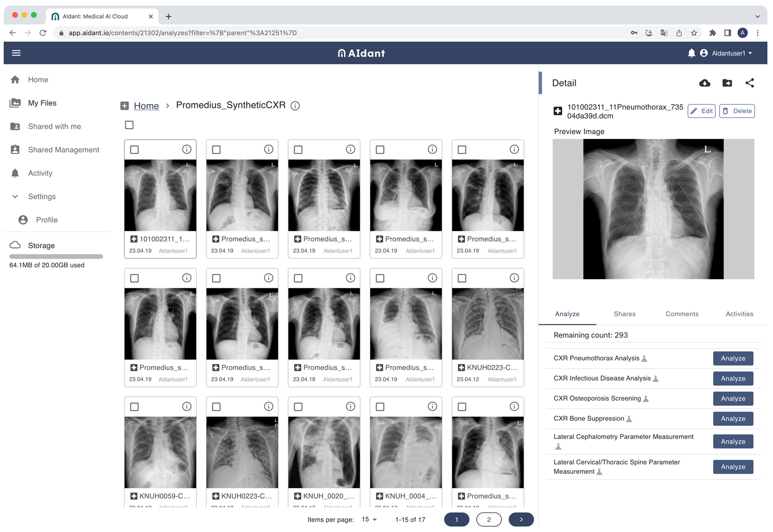
Task: Open info icon on 101002311 thumbnail card
Action: coord(187,149)
